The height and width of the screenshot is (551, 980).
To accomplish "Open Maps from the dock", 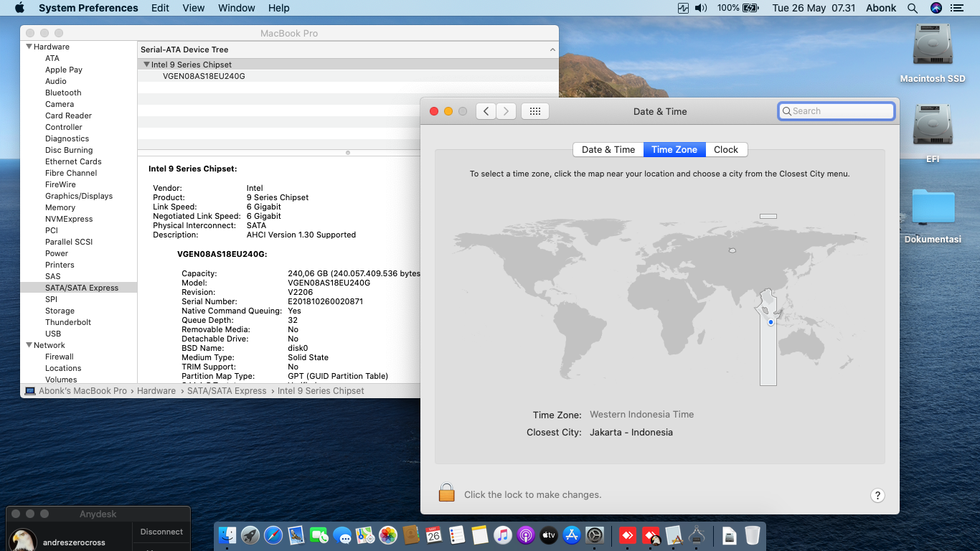I will (365, 535).
